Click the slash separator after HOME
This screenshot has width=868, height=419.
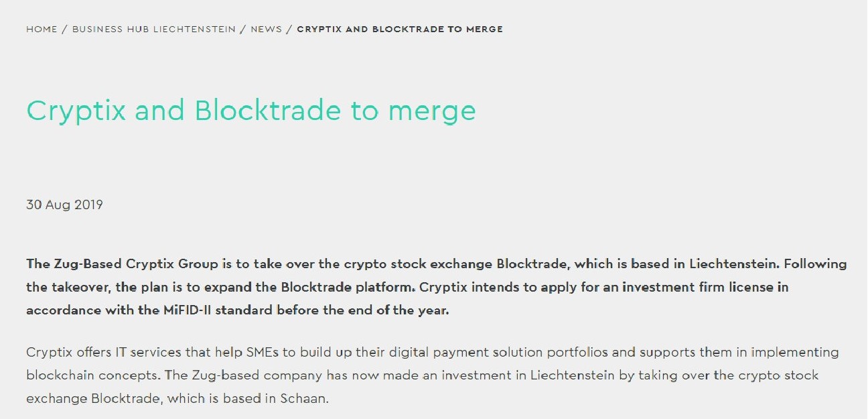click(65, 29)
